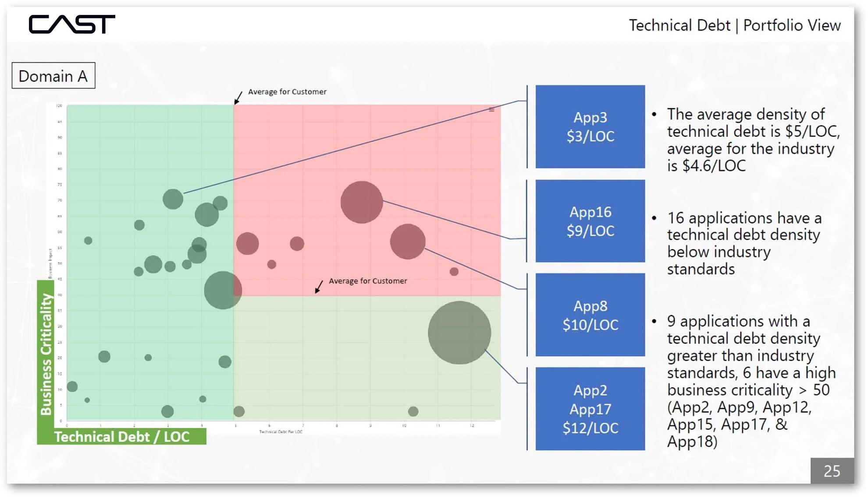This screenshot has height=497, width=868.
Task: Click the CAST logo
Action: 72,24
